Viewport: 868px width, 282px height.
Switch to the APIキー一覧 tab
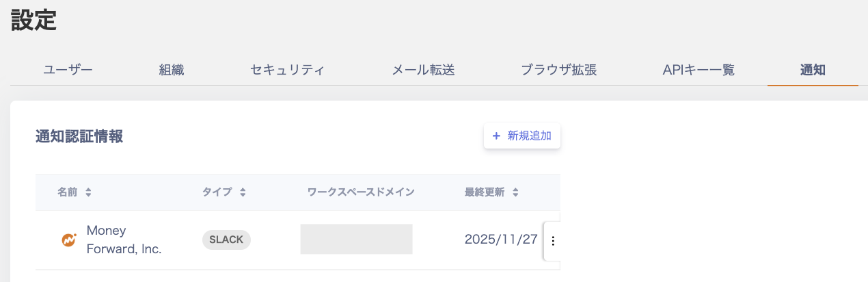tap(699, 70)
